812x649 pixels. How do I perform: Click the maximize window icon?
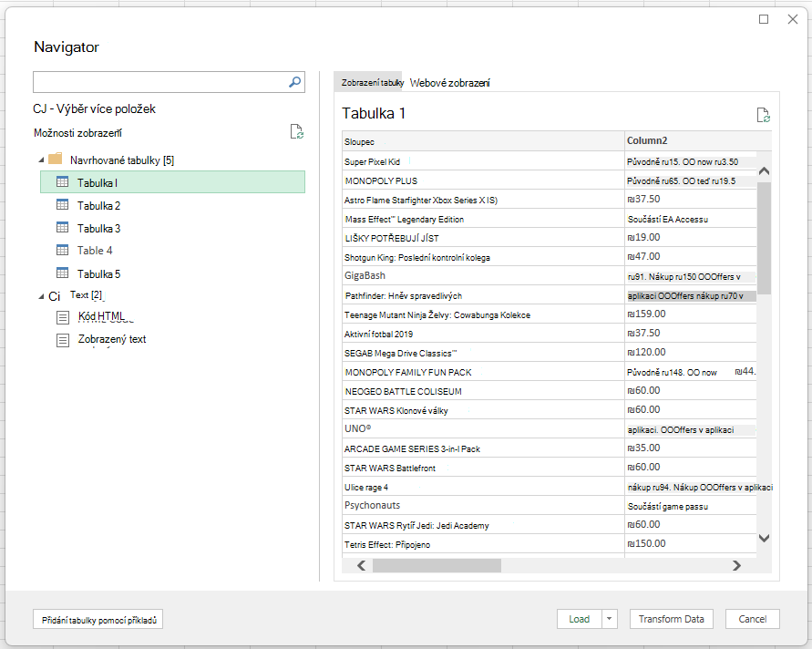coord(764,19)
